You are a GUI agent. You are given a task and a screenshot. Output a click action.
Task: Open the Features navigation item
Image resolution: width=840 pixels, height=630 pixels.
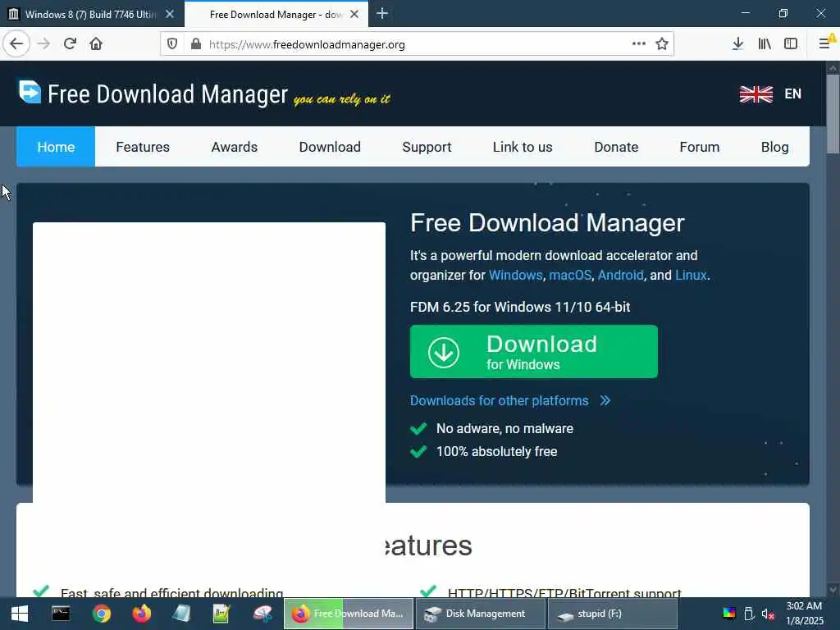tap(143, 147)
